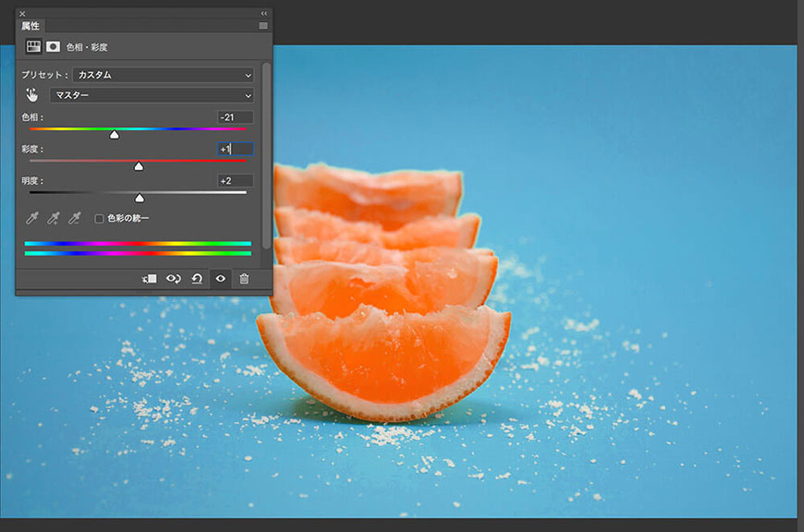Click the 色相 label

(x=32, y=117)
